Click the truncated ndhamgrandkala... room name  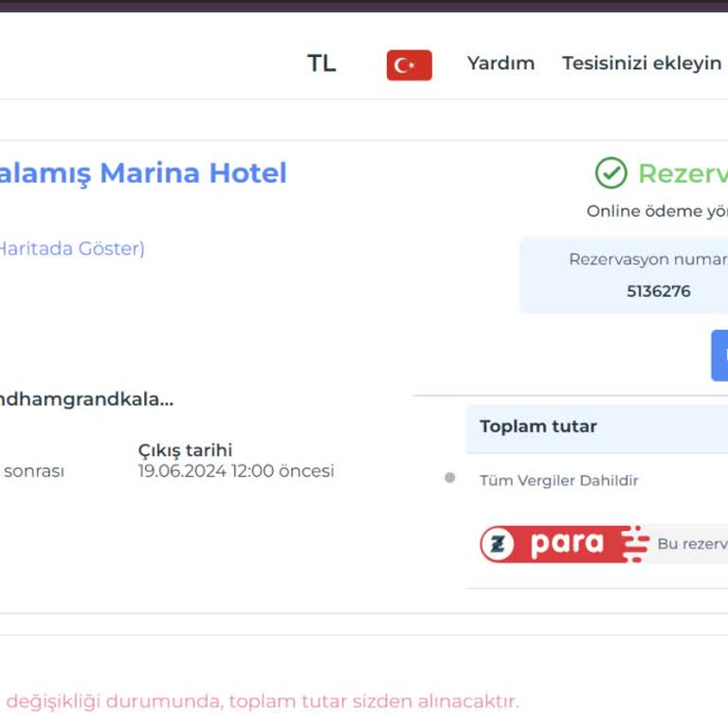pos(86,399)
